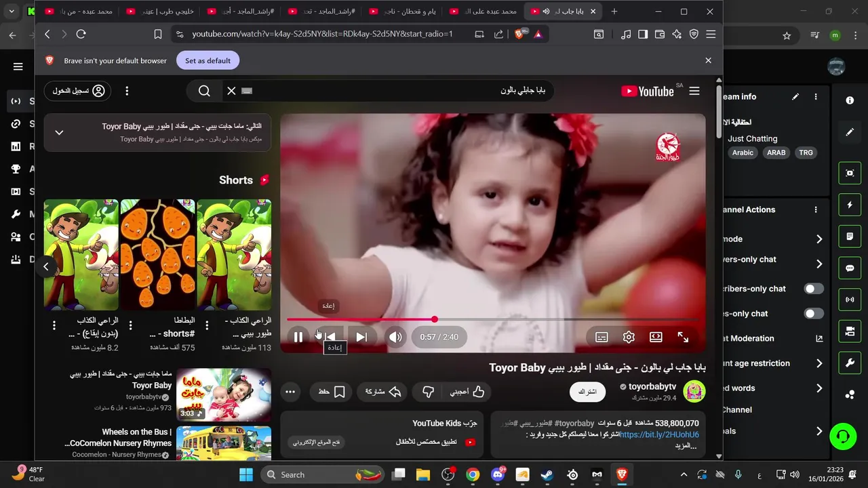This screenshot has height=488, width=868.
Task: Click the replay/previous video button
Action: [x=330, y=337]
